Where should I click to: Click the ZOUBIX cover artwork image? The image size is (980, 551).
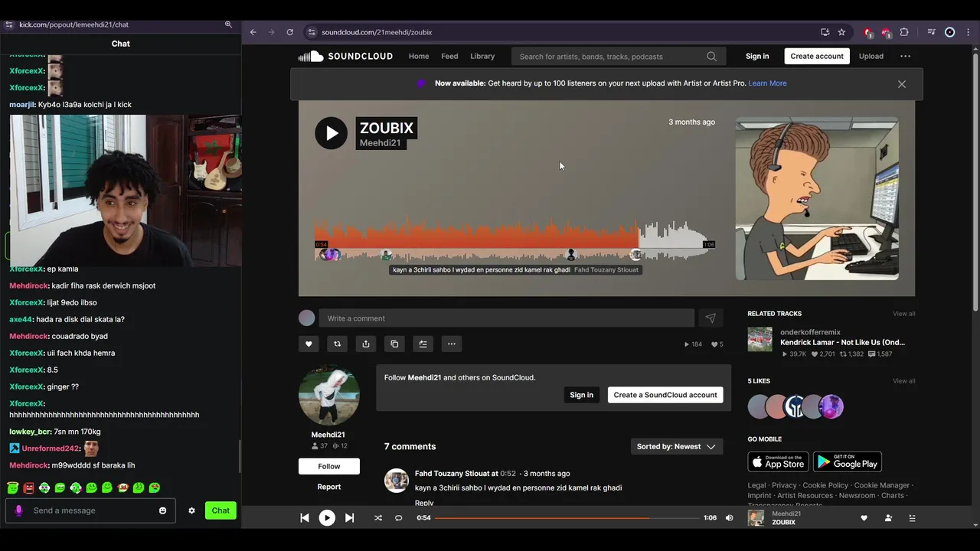pyautogui.click(x=817, y=198)
